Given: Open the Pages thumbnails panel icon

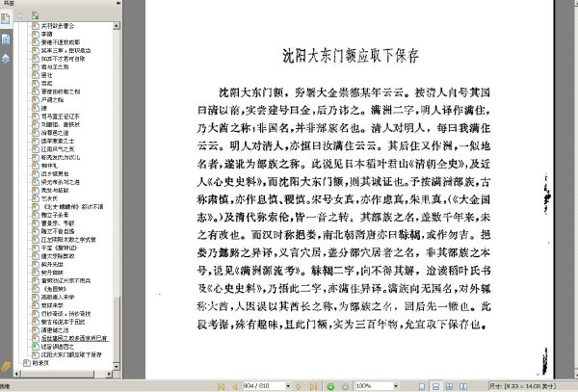Looking at the screenshot, I should point(6,39).
